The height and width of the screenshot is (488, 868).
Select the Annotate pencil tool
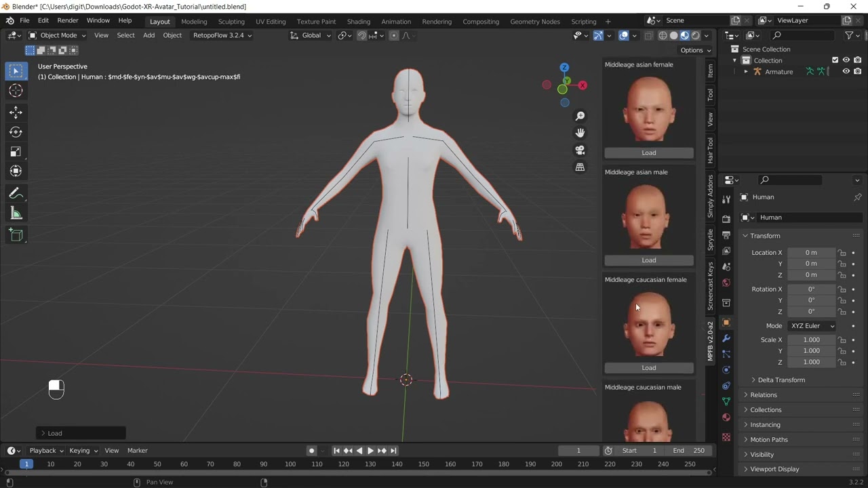(x=16, y=194)
